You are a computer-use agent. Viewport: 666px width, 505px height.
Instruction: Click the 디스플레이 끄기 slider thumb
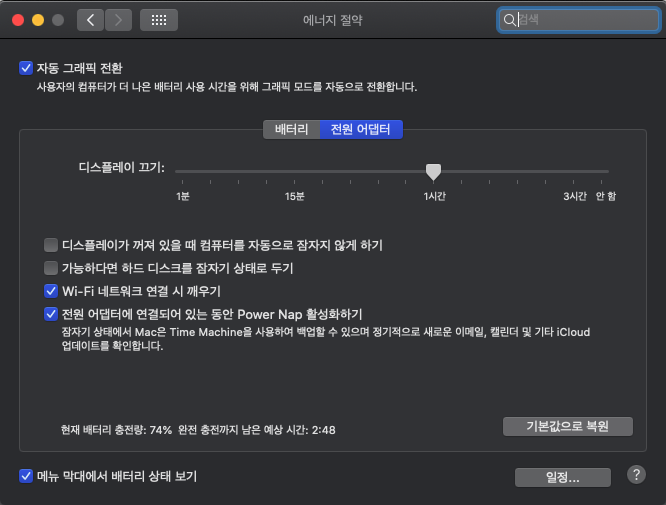(433, 172)
